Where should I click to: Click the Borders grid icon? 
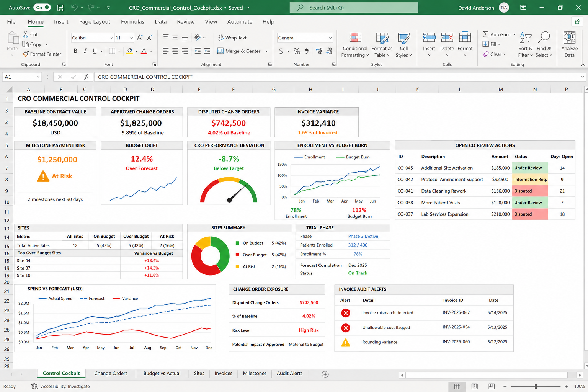click(112, 51)
